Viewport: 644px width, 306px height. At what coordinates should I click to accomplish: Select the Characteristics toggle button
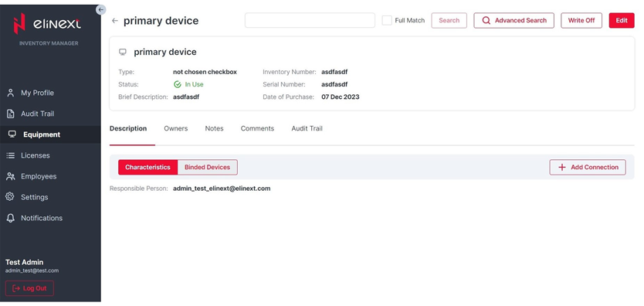click(147, 167)
